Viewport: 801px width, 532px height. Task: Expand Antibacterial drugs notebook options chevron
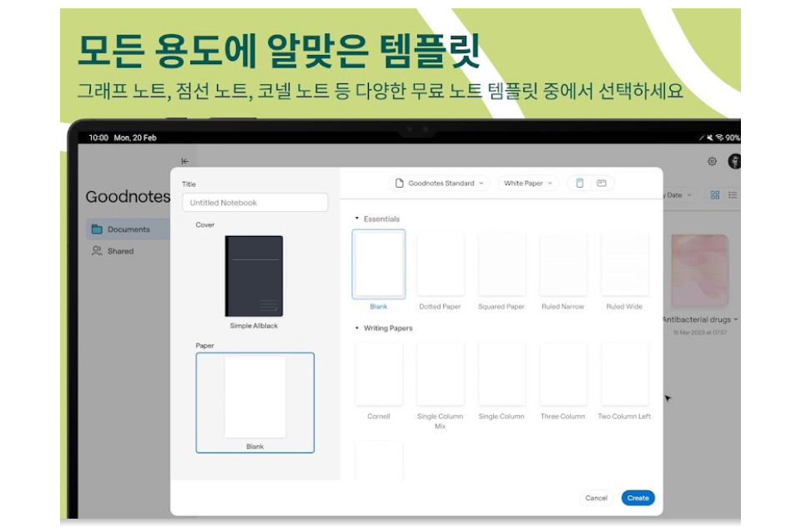[736, 319]
